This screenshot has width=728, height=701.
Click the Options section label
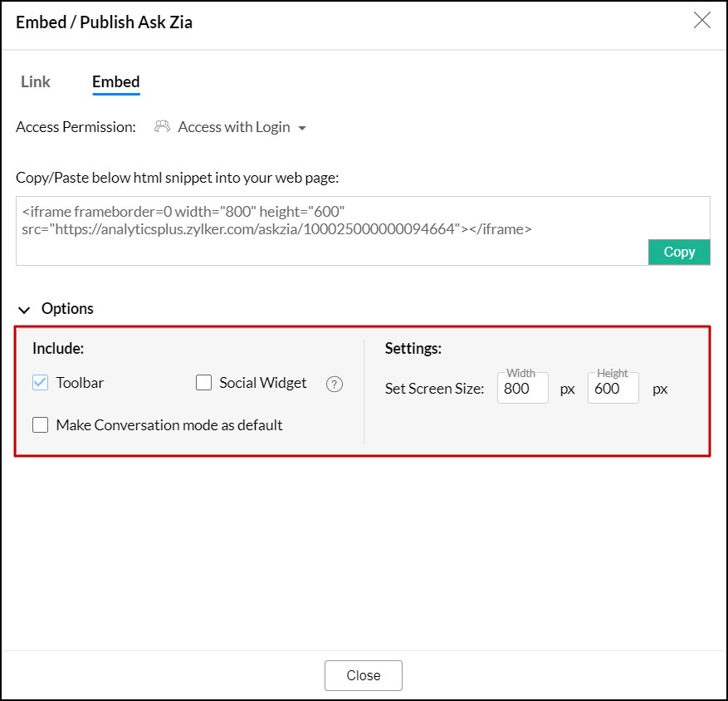pos(67,309)
